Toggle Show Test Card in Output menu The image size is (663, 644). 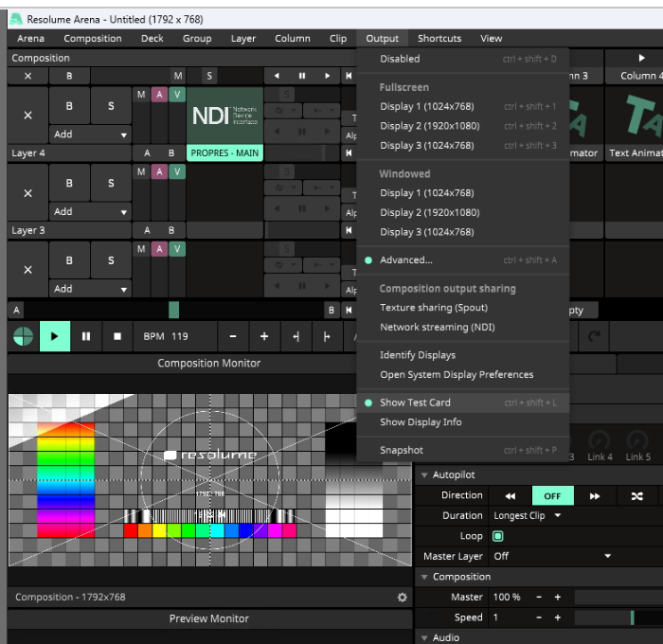[x=415, y=402]
